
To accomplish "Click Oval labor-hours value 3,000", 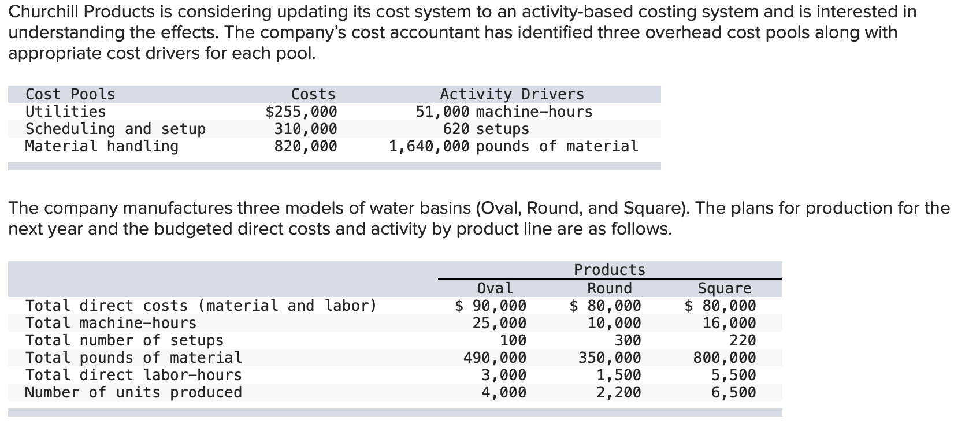I will tap(504, 375).
